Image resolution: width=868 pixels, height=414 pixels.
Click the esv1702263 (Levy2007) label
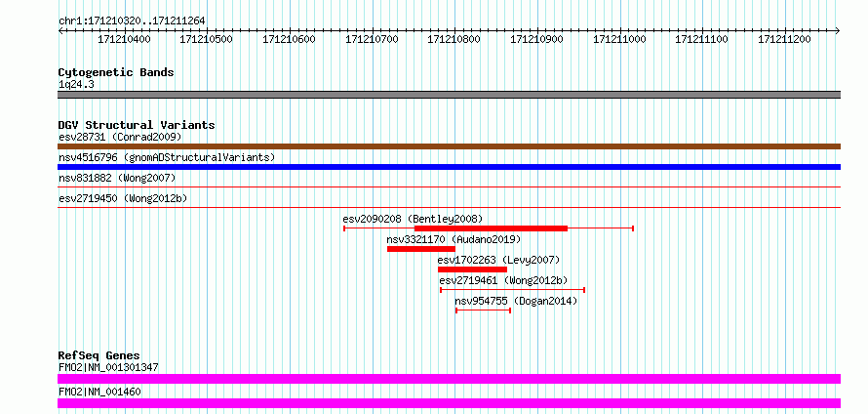(x=498, y=260)
